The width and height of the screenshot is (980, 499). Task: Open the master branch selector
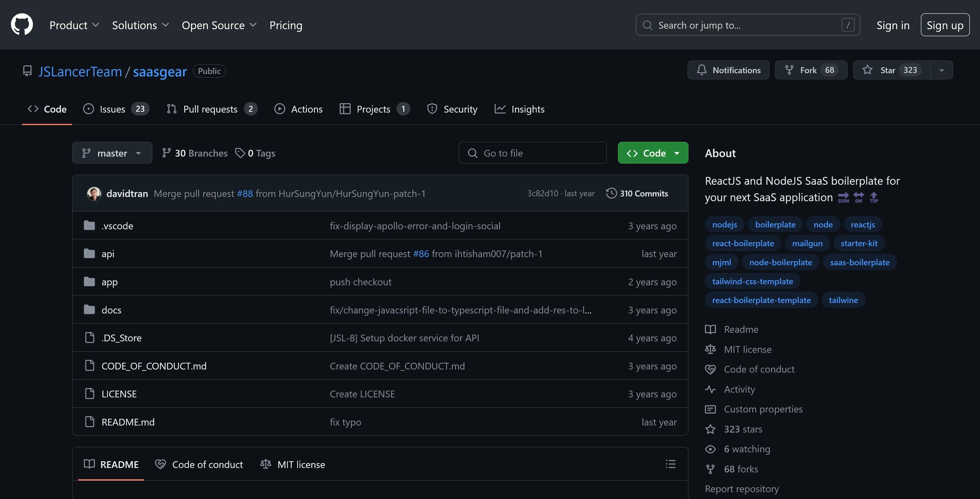click(112, 153)
